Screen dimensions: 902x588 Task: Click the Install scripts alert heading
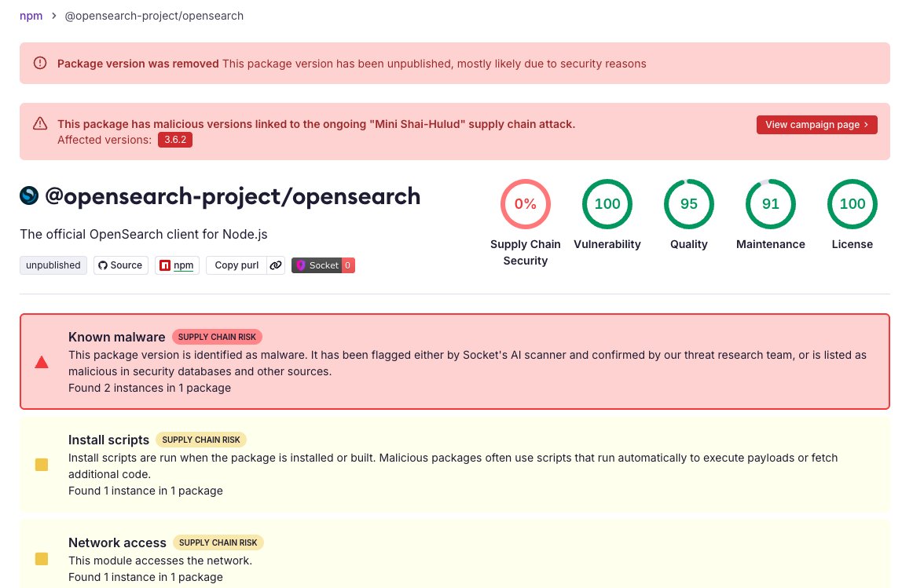(x=108, y=440)
